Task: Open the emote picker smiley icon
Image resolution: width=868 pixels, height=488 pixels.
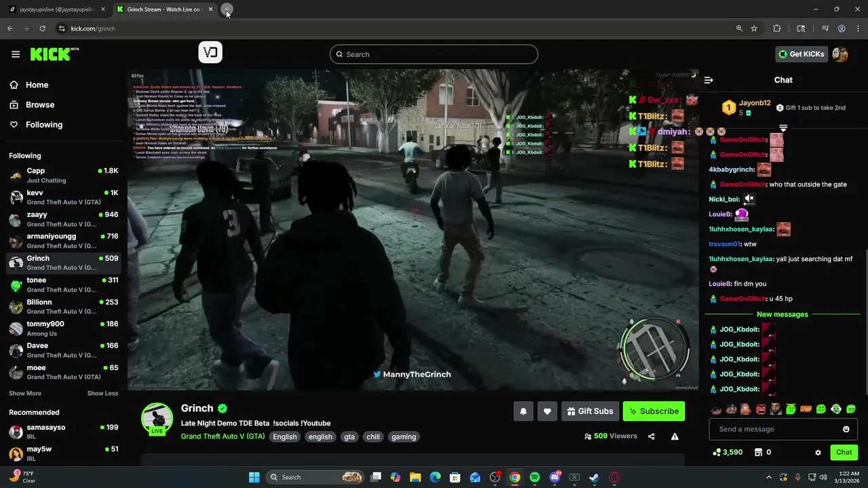Action: pyautogui.click(x=846, y=429)
